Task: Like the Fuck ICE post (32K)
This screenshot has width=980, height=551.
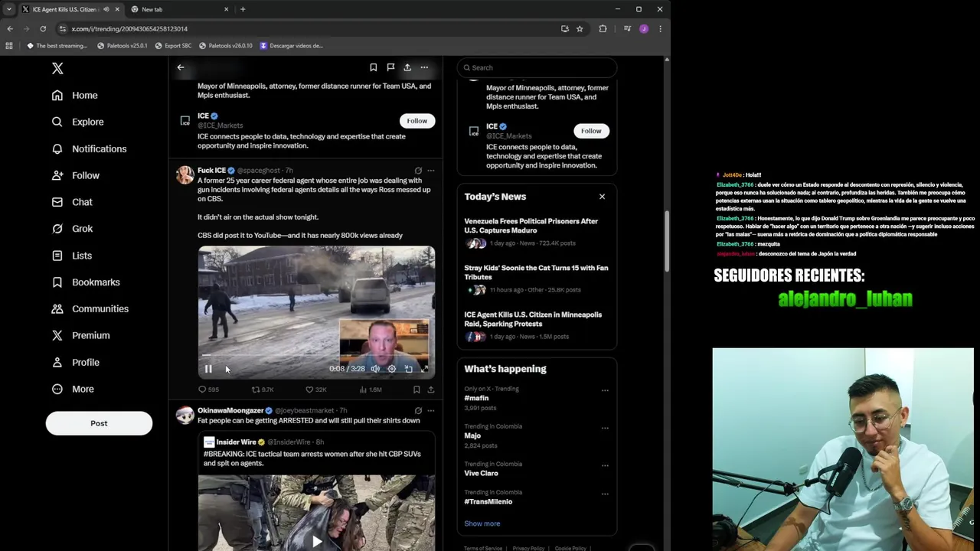Action: tap(316, 390)
